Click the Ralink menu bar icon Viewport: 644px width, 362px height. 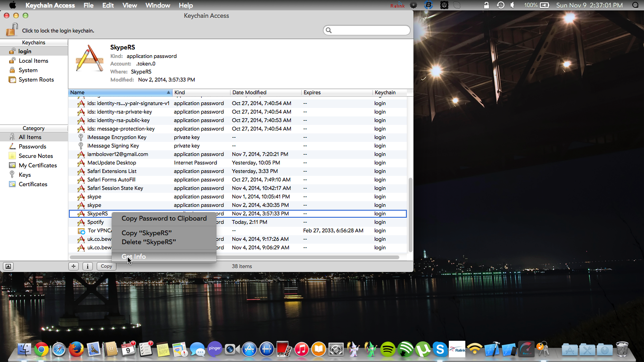pos(397,5)
